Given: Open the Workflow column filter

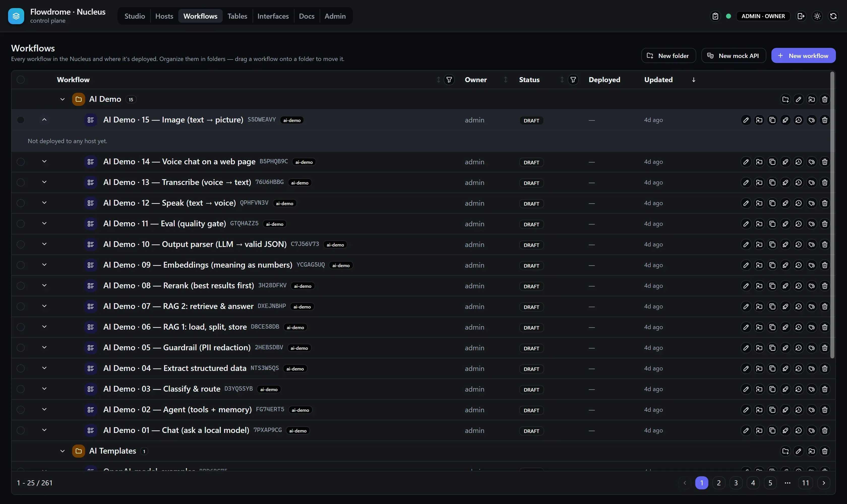Looking at the screenshot, I should [x=449, y=80].
